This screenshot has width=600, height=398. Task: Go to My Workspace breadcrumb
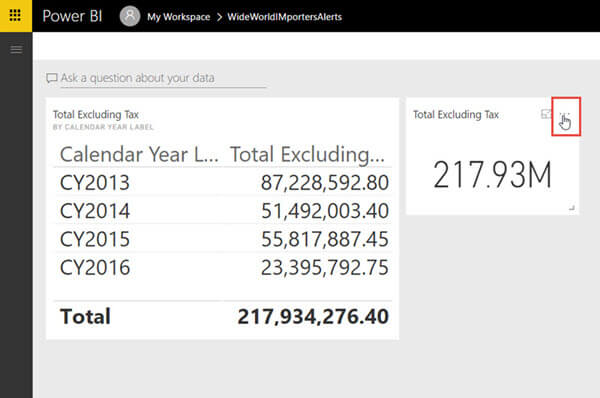[178, 17]
